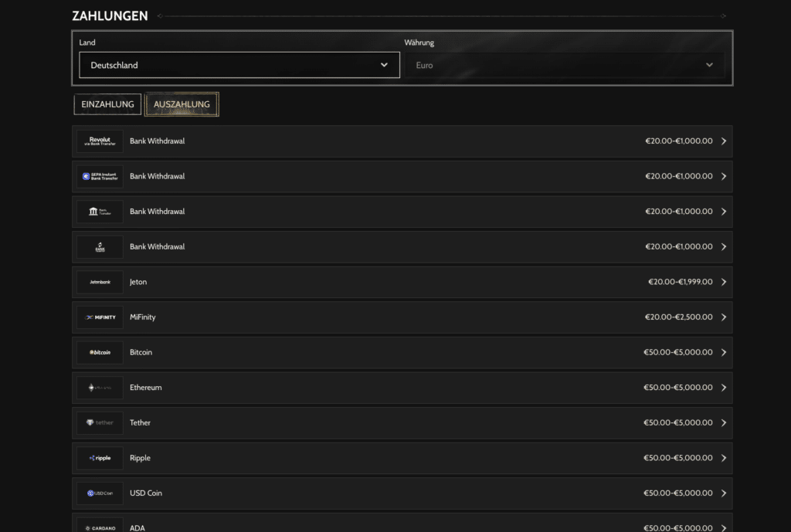This screenshot has width=791, height=532.
Task: Click the Zahlungen heading
Action: point(110,16)
